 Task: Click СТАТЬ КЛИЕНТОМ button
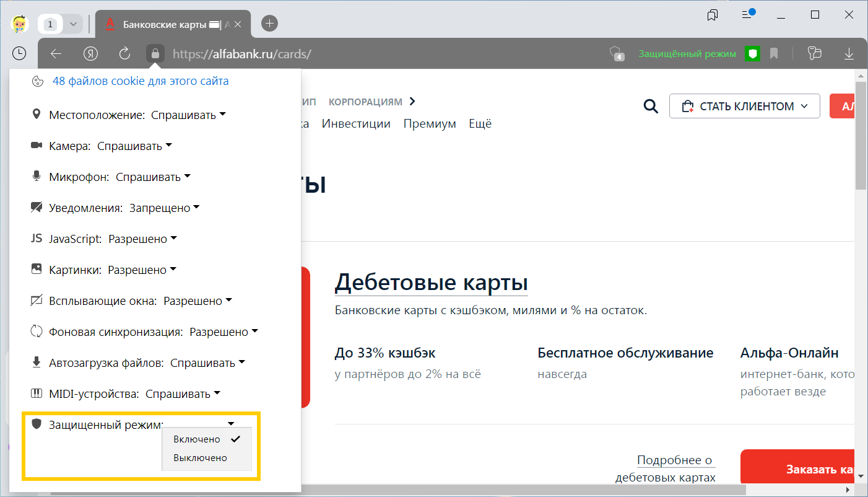745,106
